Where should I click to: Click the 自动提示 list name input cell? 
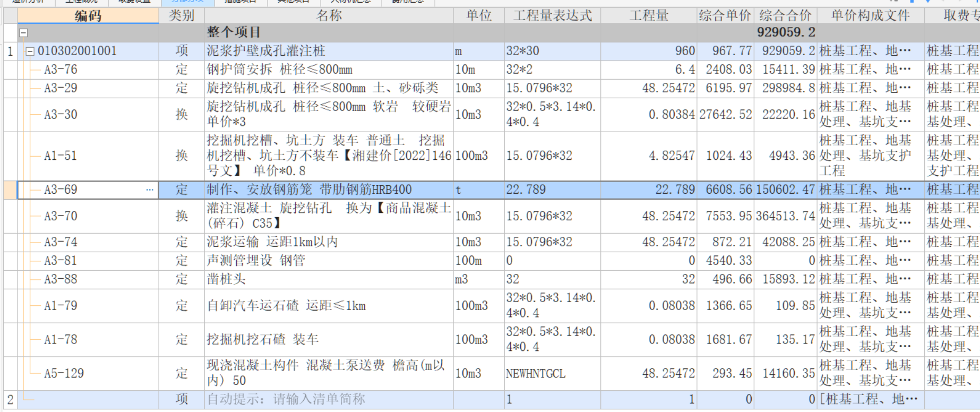coord(329,399)
